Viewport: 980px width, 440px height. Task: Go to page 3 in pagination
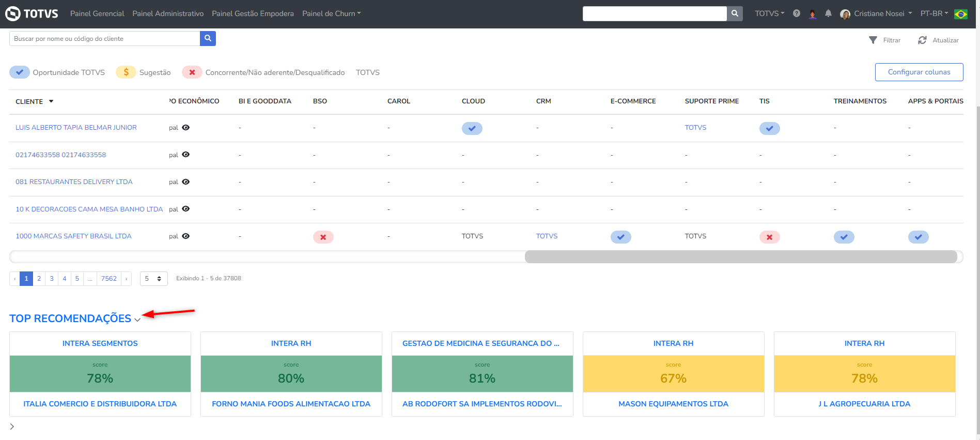pos(52,279)
